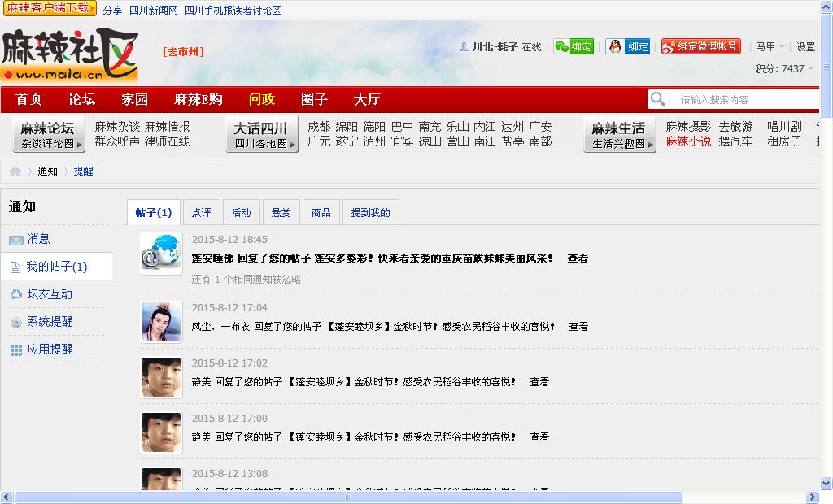This screenshot has height=504, width=833.
Task: Switch to the 点评 tab
Action: coord(201,213)
